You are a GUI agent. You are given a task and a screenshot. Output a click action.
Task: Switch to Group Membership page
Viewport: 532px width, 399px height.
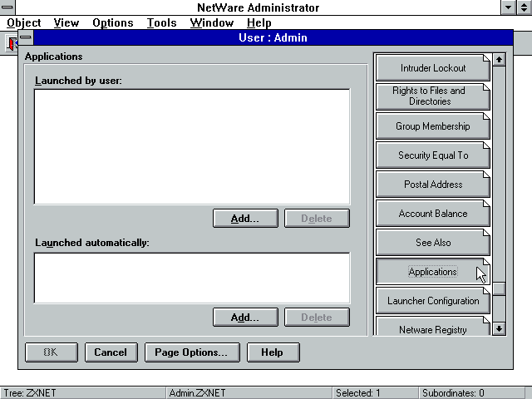[x=433, y=126]
